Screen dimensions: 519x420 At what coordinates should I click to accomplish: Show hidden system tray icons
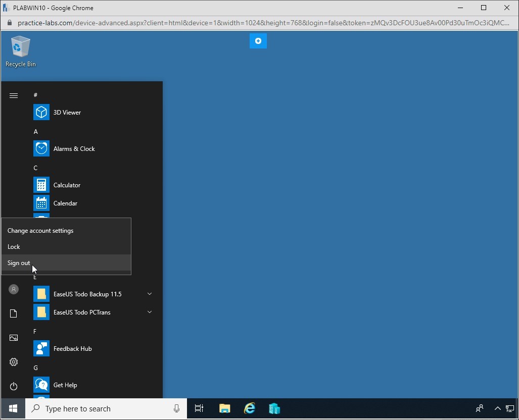coord(497,409)
